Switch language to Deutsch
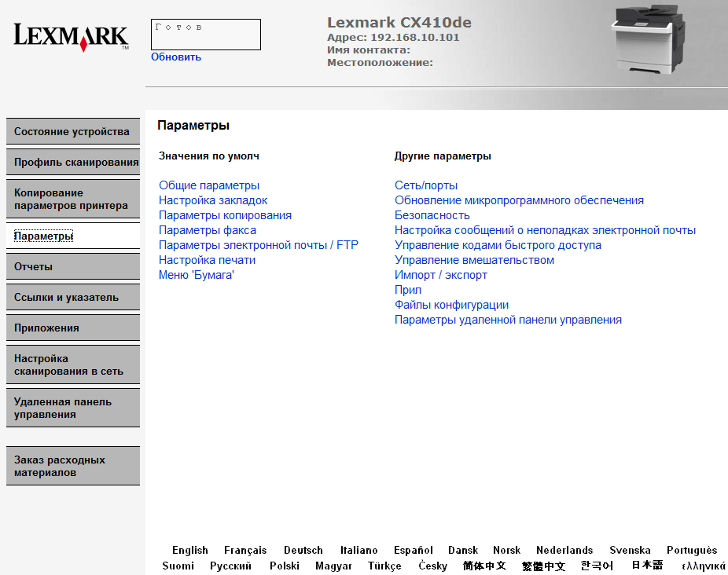The height and width of the screenshot is (575, 728). tap(303, 550)
